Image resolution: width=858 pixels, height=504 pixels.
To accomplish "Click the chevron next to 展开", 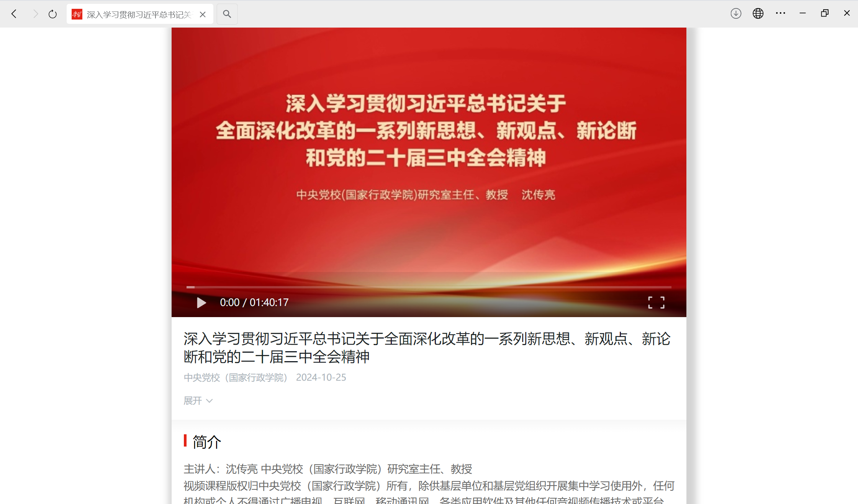I will pos(209,401).
